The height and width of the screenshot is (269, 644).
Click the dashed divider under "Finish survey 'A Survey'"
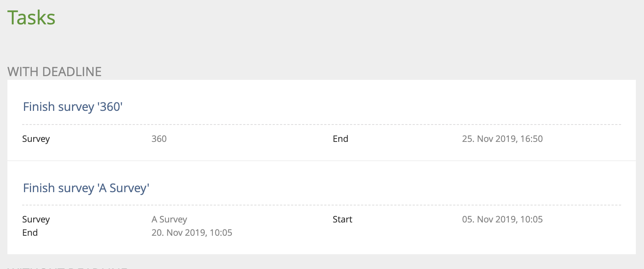(321, 205)
